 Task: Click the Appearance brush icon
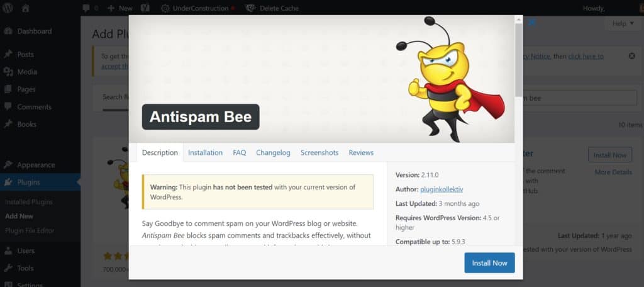[x=8, y=165]
